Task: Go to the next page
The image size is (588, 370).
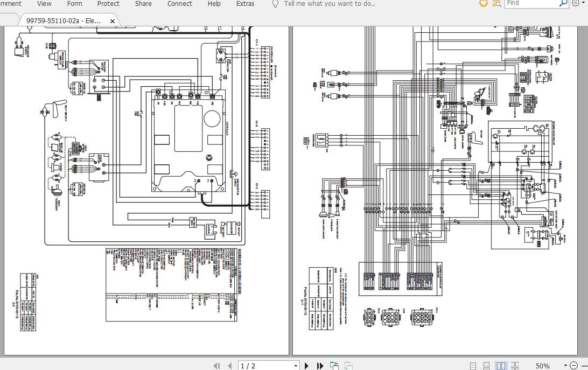Action: click(x=306, y=366)
